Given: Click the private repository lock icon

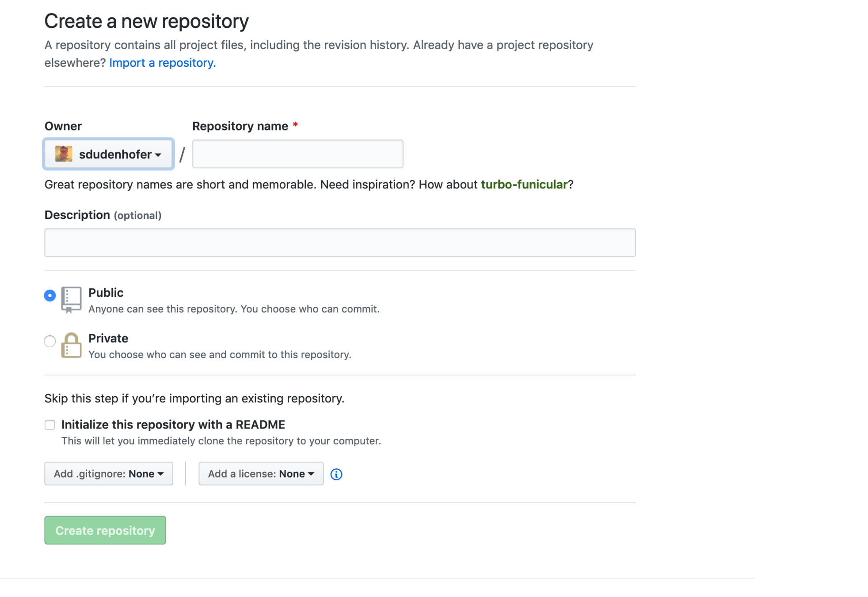Looking at the screenshot, I should pos(71,345).
